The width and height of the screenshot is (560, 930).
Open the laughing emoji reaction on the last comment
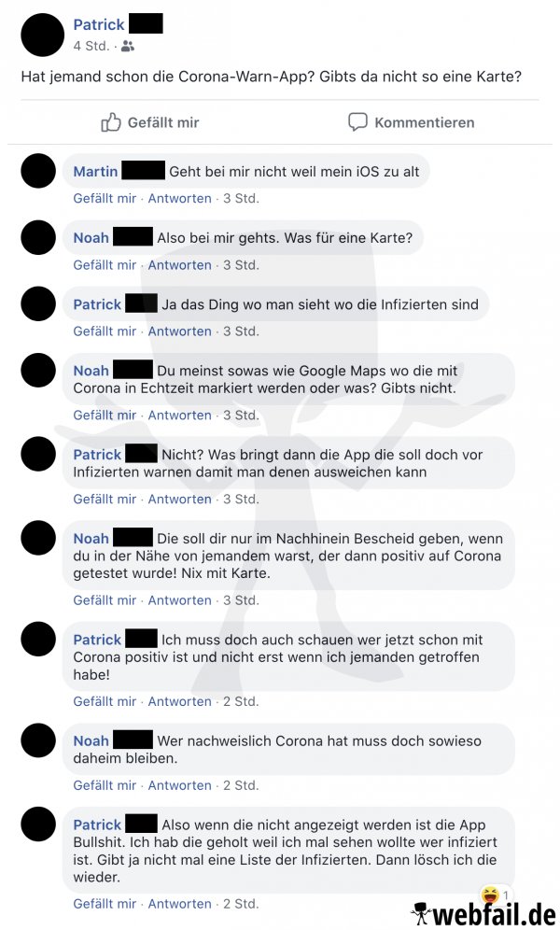(490, 895)
